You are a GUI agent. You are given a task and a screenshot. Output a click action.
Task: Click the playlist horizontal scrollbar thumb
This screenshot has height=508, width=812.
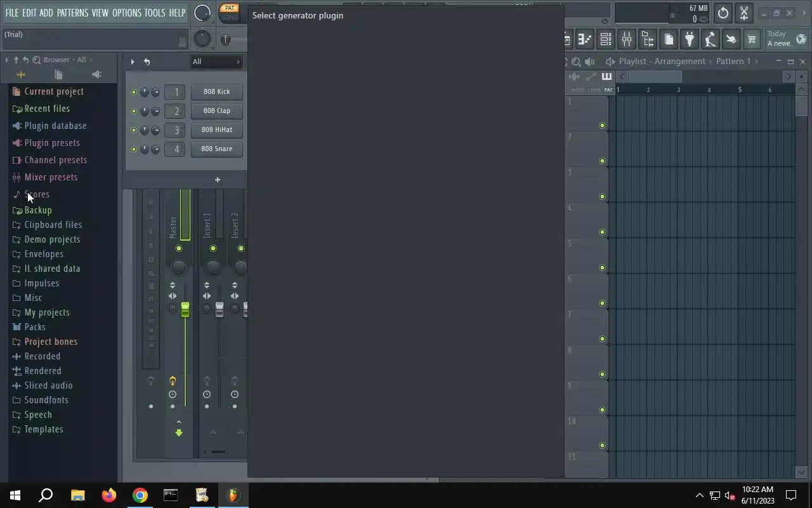click(654, 77)
